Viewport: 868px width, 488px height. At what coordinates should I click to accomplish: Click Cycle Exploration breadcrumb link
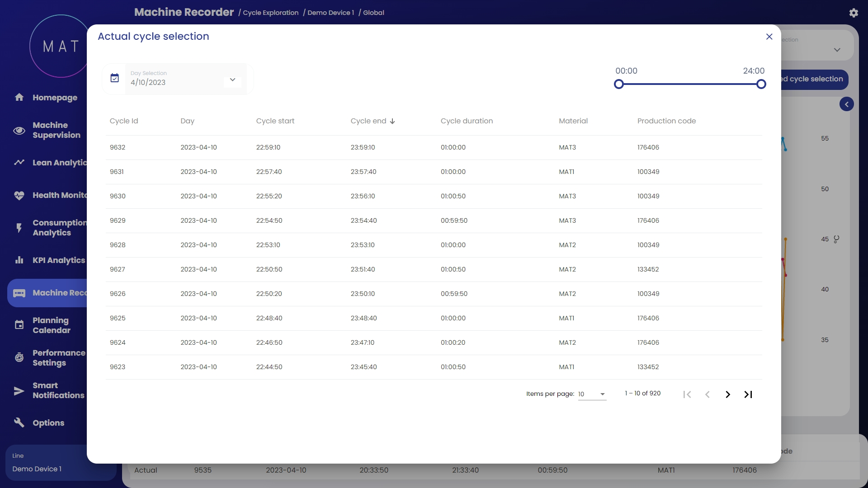point(270,13)
